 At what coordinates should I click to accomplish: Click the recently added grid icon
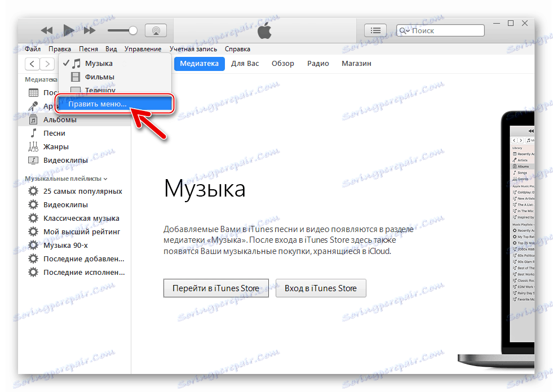click(x=33, y=93)
